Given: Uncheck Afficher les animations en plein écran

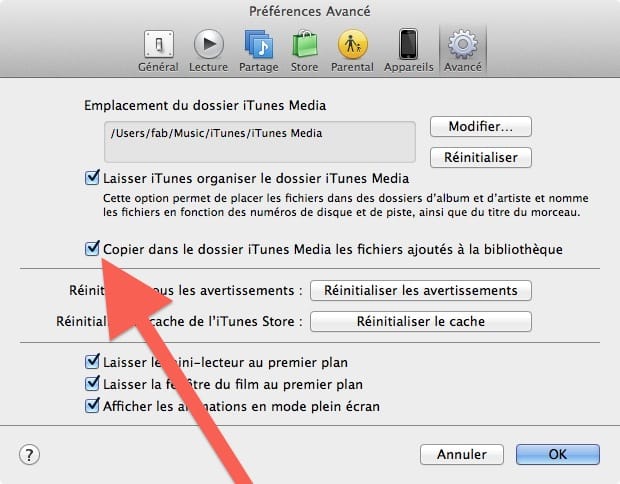Looking at the screenshot, I should [x=92, y=406].
